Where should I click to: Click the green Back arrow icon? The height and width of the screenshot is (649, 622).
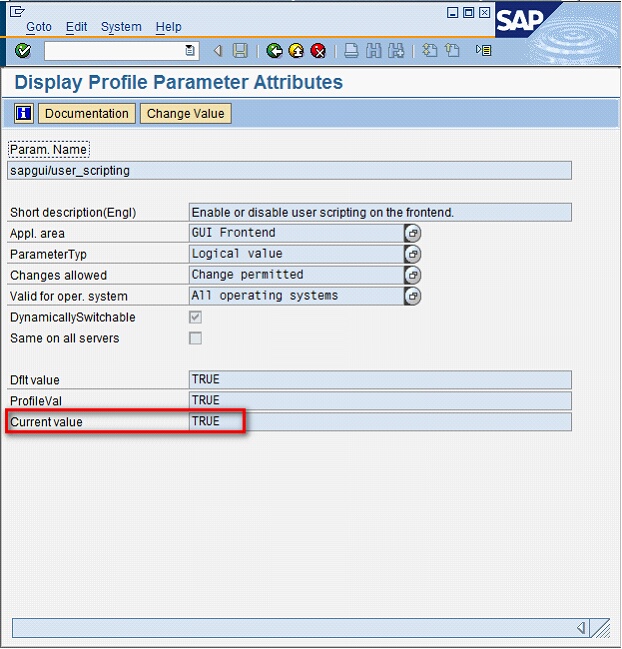[x=274, y=50]
